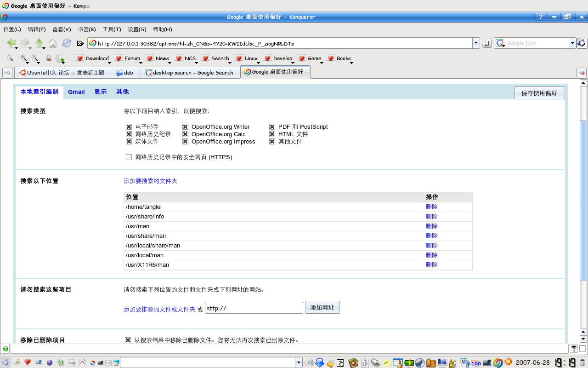Viewport: 588px width, 368px height.
Task: Click the funnel filter icon in the status bar
Action: (x=574, y=349)
